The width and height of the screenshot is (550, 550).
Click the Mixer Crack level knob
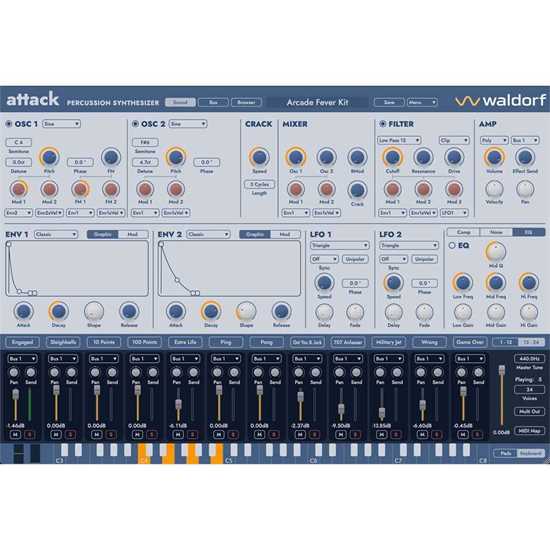[x=357, y=190]
